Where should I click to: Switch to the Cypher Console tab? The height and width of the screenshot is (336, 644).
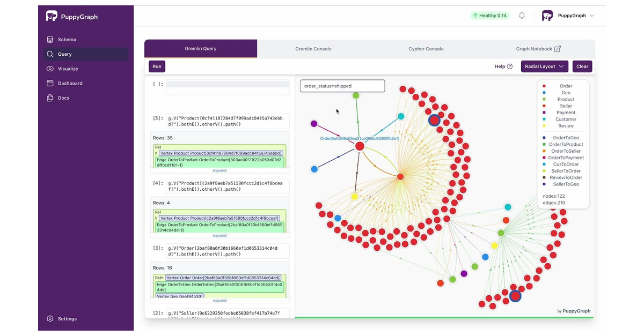(x=426, y=48)
